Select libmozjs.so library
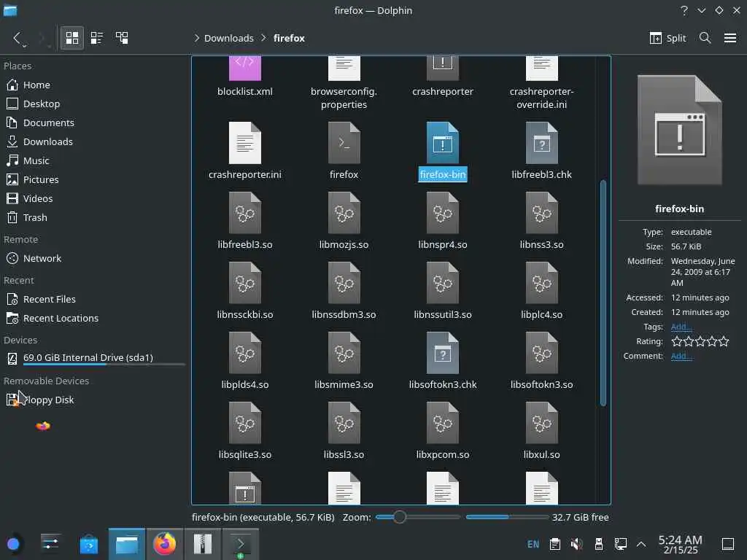 click(x=344, y=222)
